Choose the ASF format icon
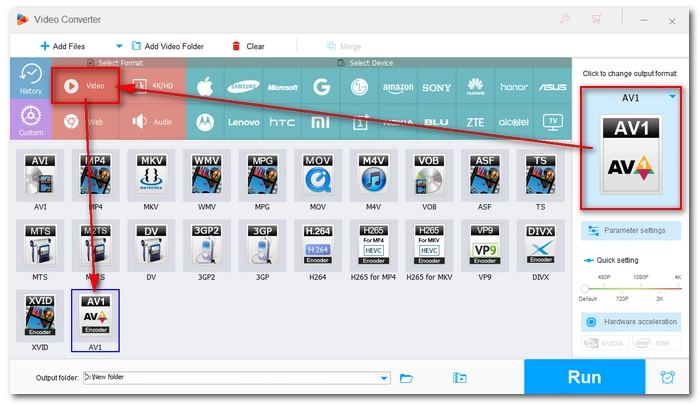 (485, 175)
